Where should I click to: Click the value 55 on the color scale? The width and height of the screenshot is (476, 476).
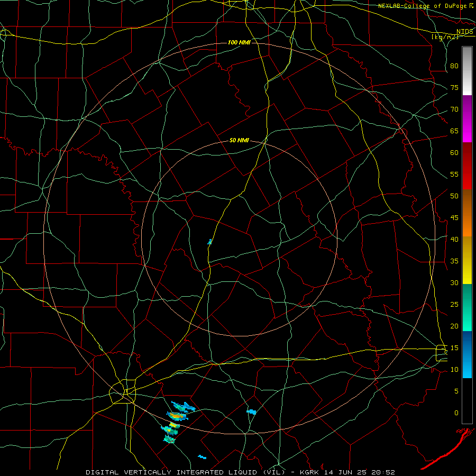coord(454,174)
